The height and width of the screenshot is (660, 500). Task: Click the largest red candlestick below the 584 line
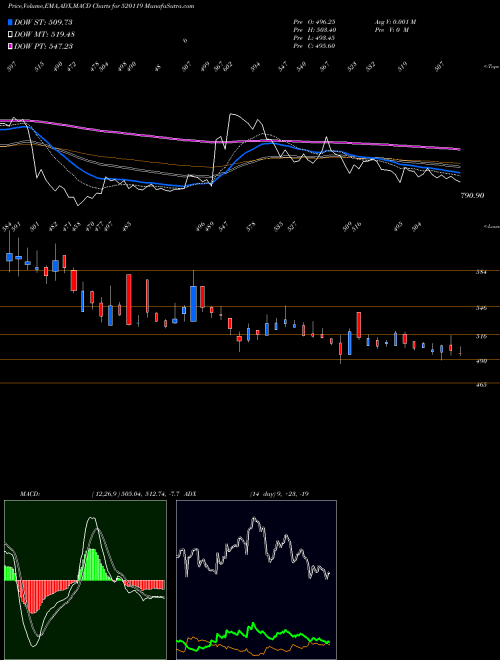point(128,299)
